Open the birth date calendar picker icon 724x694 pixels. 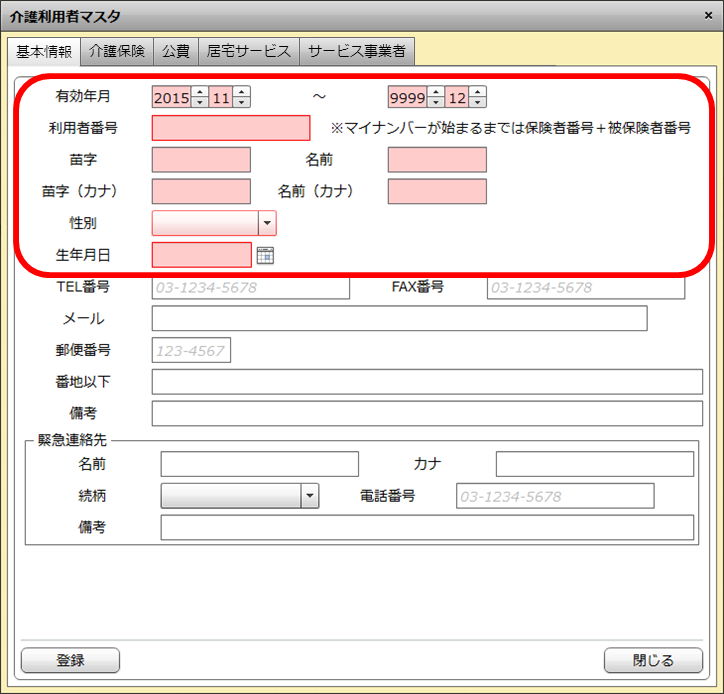tap(265, 255)
